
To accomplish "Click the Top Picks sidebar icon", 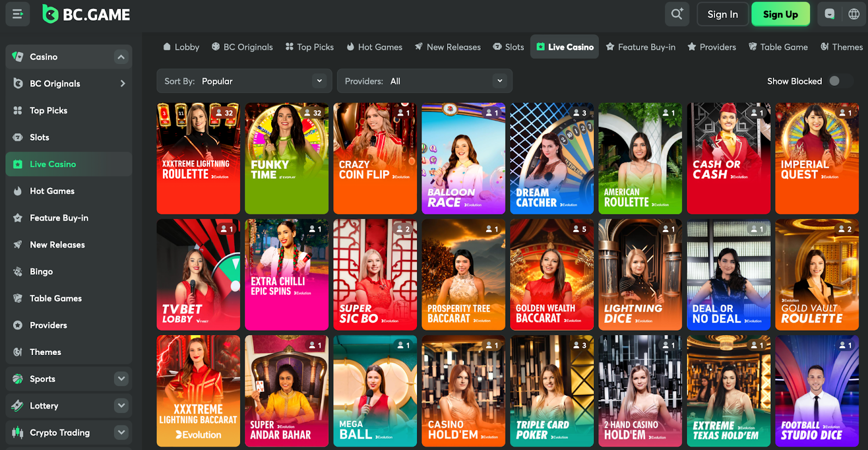I will pyautogui.click(x=18, y=110).
